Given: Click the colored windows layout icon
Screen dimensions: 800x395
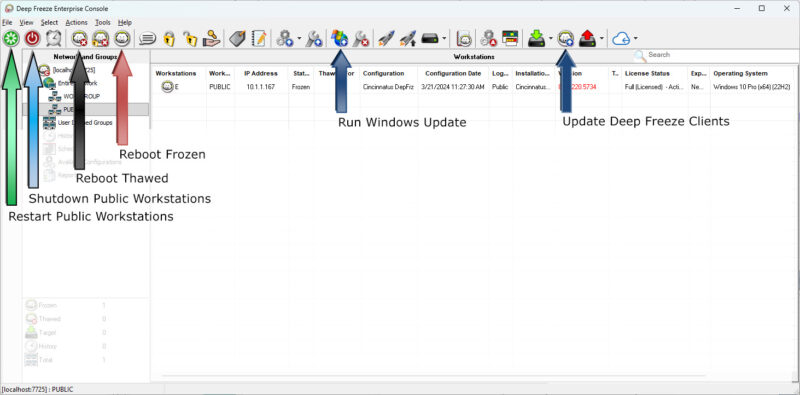Looking at the screenshot, I should click(x=510, y=38).
